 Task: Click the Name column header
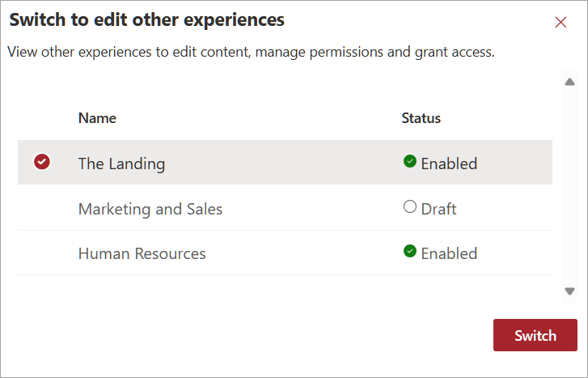pos(97,118)
